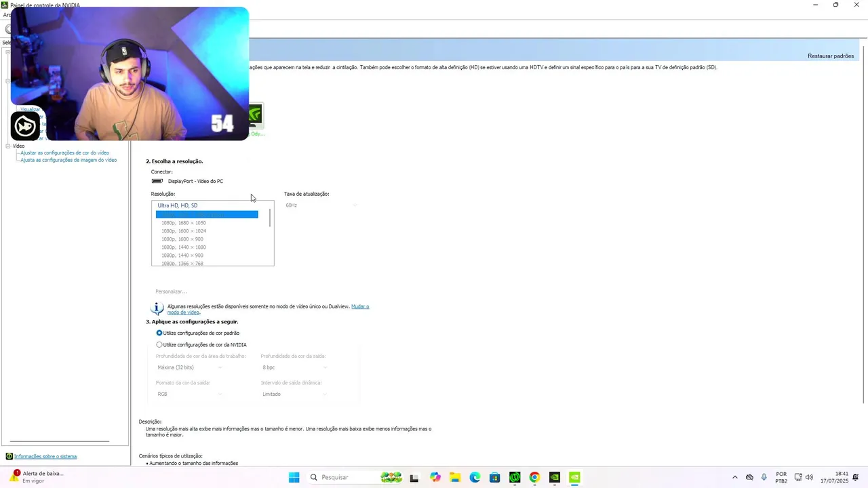This screenshot has width=868, height=488.
Task: Click the NVIDIA title bar app icon
Action: click(5, 5)
